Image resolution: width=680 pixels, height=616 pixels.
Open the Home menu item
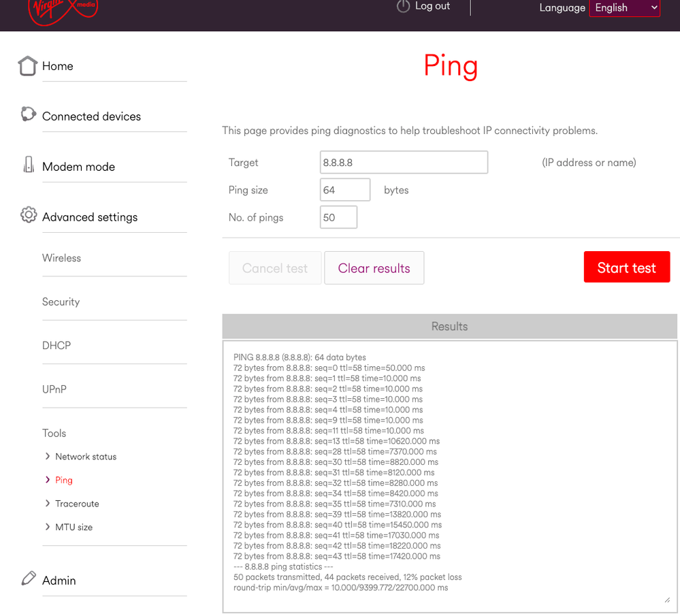58,66
